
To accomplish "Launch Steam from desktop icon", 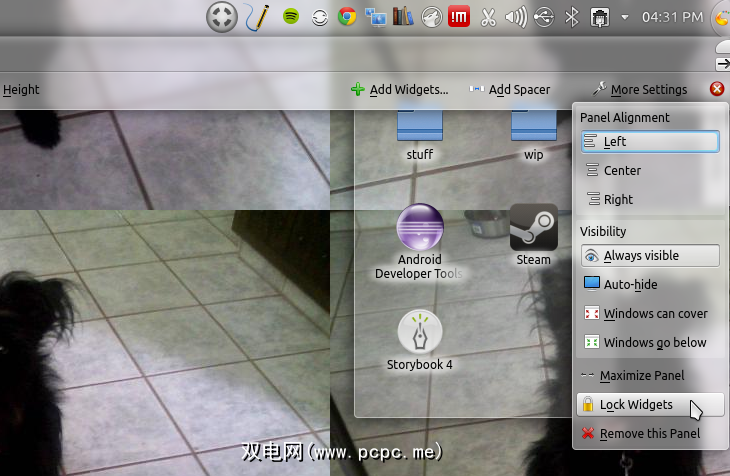I will click(534, 235).
